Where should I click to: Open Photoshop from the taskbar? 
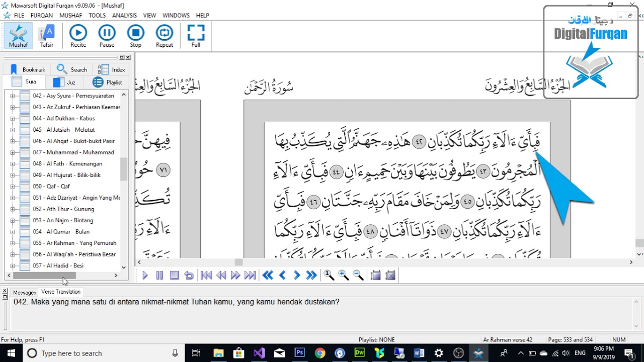coord(300,353)
